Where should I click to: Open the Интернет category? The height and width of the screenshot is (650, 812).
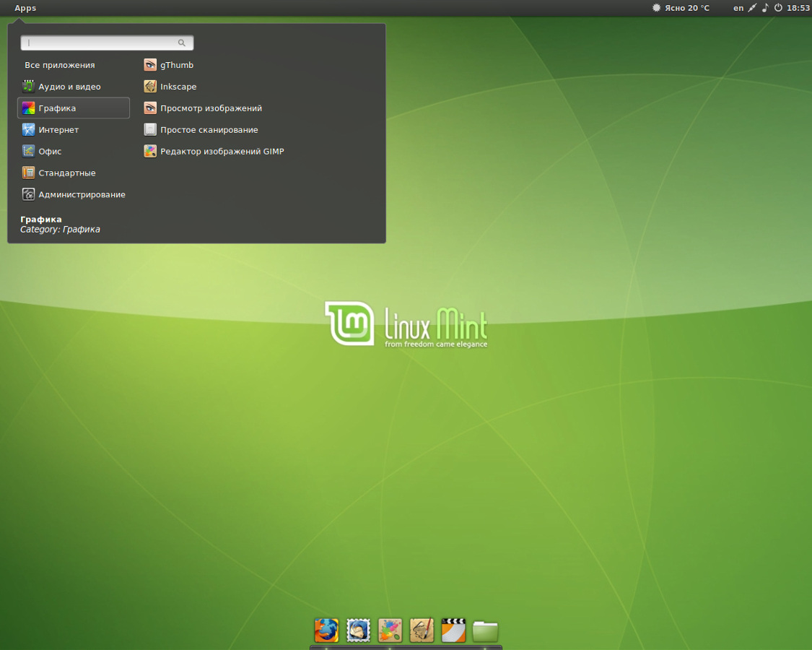tap(74, 129)
